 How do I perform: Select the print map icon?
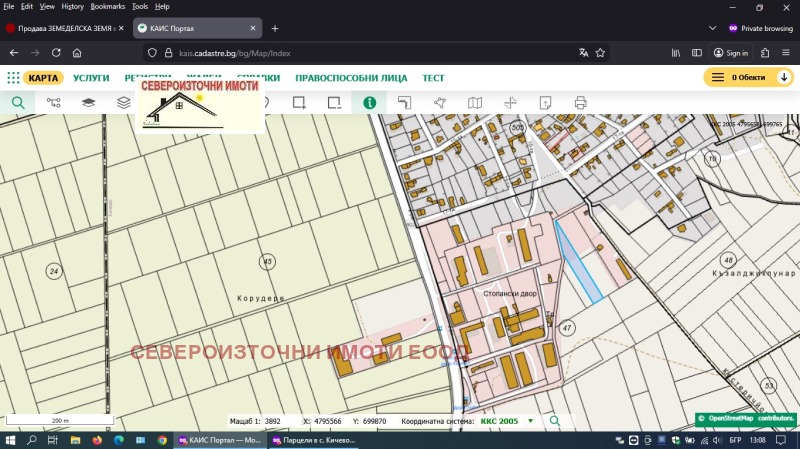click(x=580, y=102)
